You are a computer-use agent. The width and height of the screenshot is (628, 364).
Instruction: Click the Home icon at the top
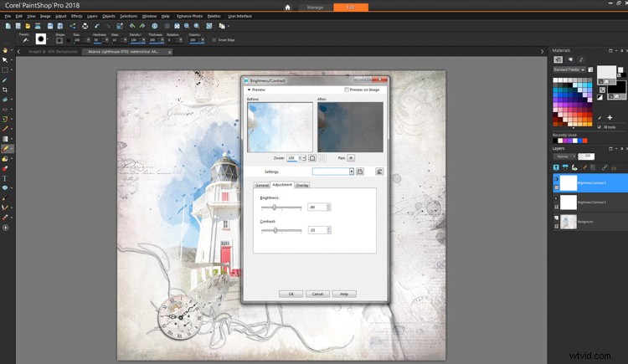(x=287, y=8)
